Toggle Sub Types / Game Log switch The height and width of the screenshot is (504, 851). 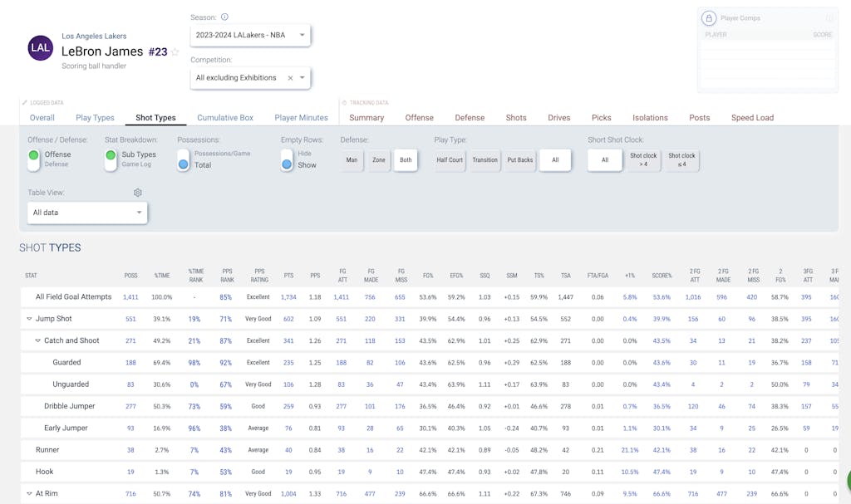(111, 159)
